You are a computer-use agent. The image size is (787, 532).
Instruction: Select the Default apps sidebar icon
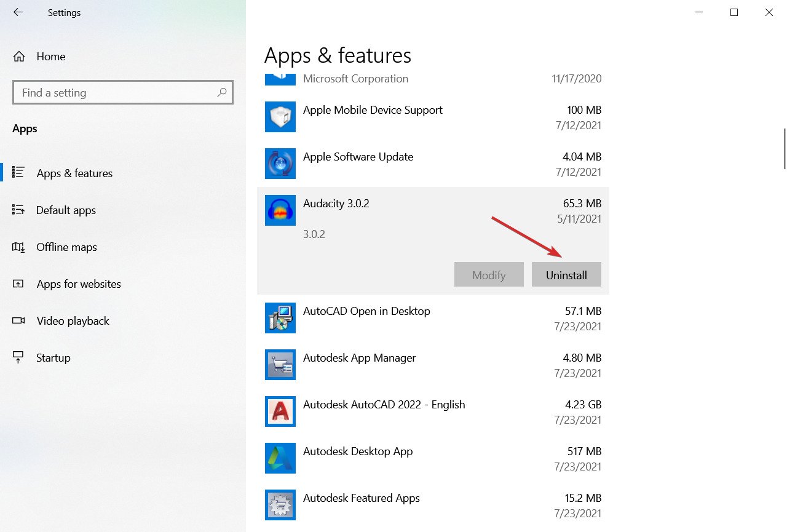18,210
